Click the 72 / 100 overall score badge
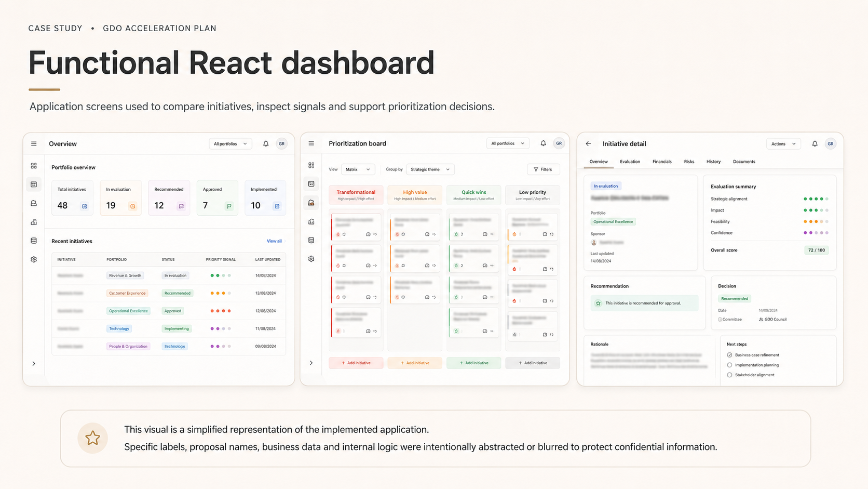The height and width of the screenshot is (489, 868). point(817,250)
